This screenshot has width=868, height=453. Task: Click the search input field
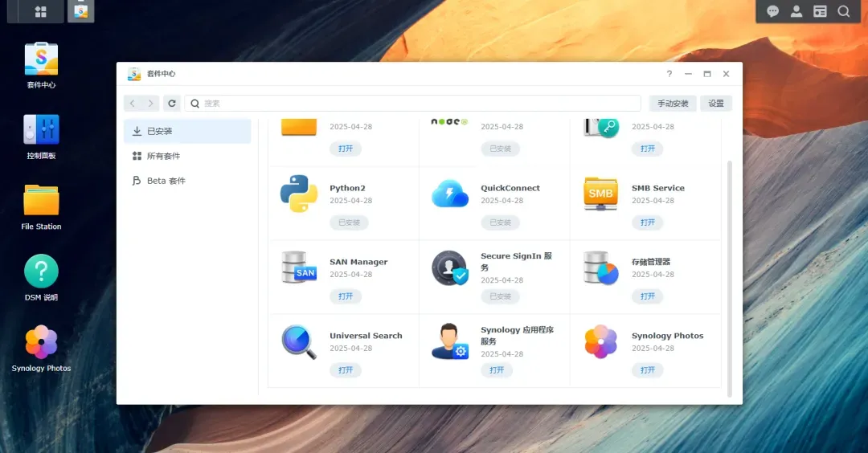413,104
